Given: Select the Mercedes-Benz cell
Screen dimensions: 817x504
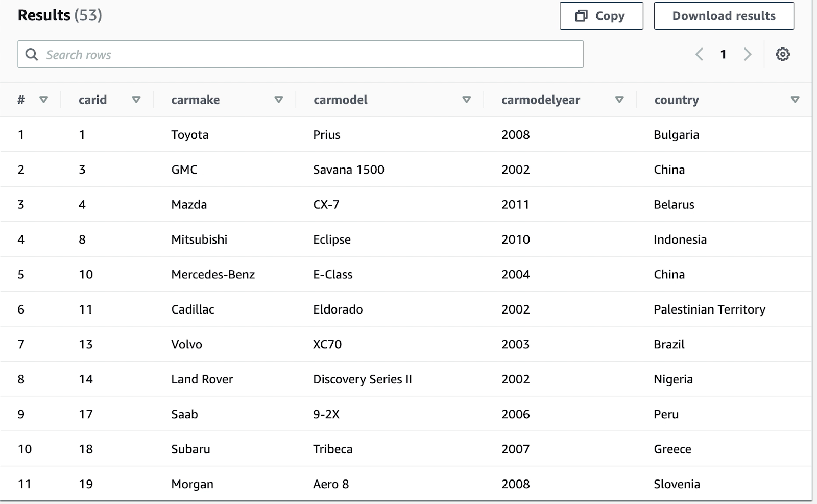Looking at the screenshot, I should 213,275.
